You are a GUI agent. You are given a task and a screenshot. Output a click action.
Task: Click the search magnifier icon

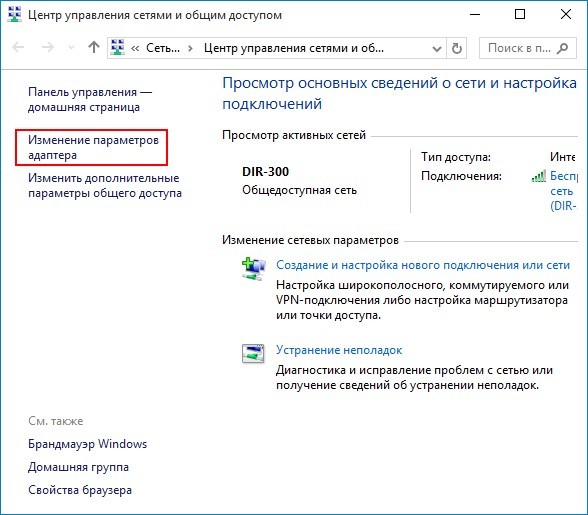562,48
